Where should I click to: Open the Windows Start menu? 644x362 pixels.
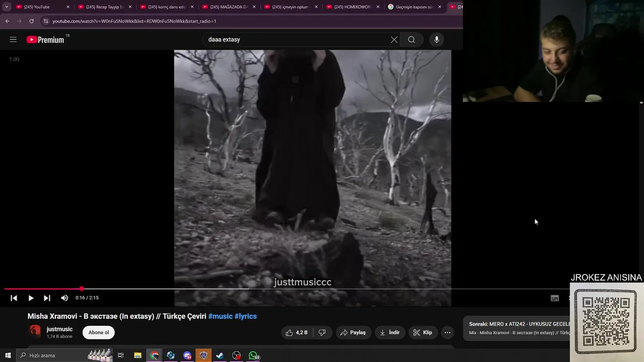click(8, 355)
